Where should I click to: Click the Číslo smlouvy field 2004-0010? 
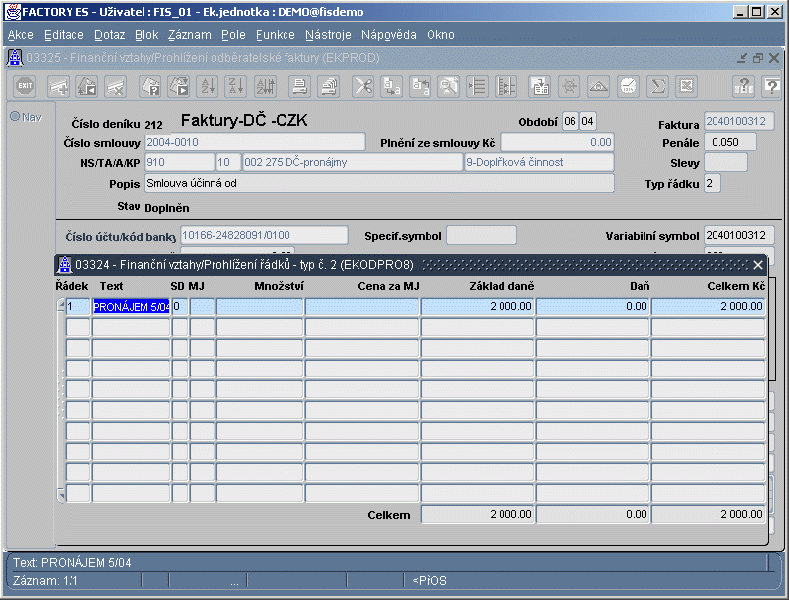point(255,142)
